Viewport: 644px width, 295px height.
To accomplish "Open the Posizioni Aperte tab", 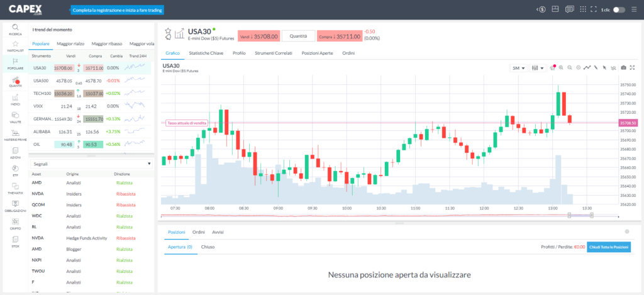I will click(x=317, y=53).
